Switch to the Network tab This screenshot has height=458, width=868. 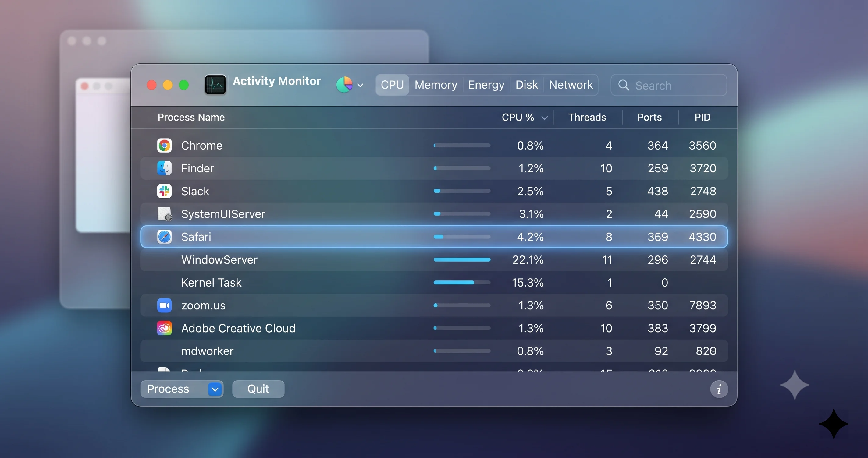(x=571, y=85)
